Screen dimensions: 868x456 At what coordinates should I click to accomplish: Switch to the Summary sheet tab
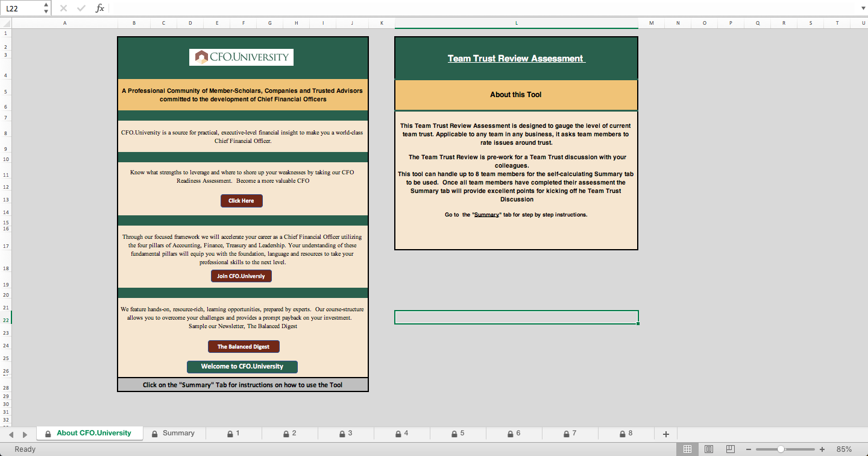point(173,433)
